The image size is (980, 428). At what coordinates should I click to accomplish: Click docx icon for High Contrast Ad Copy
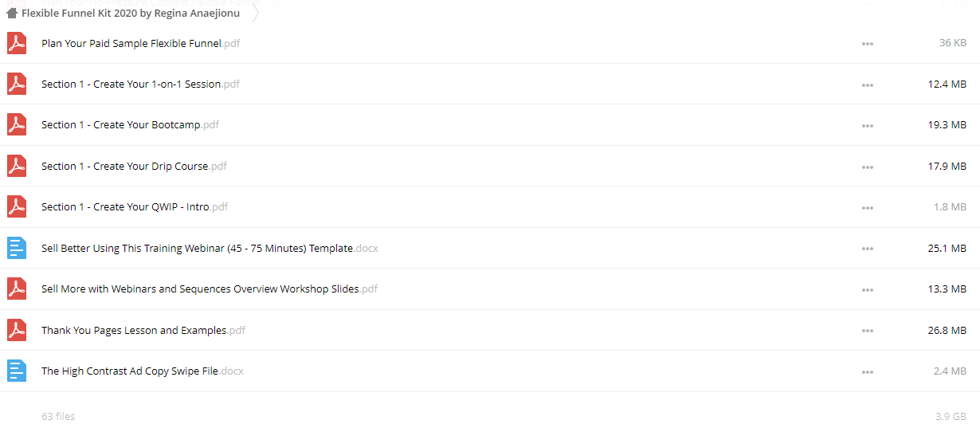17,371
